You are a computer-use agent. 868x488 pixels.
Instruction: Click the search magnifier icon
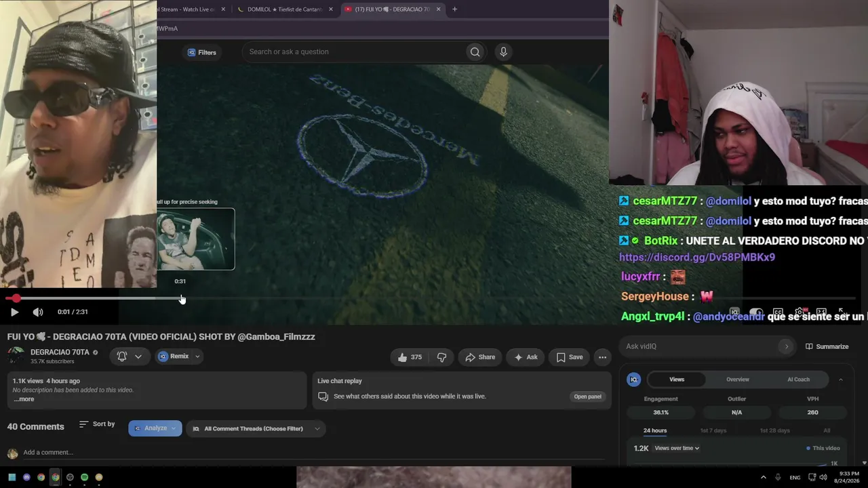(x=475, y=52)
